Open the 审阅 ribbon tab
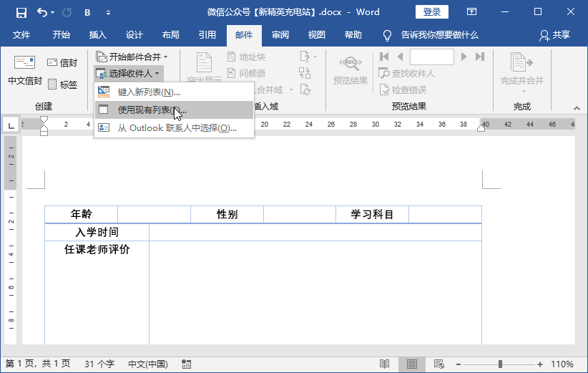 (x=280, y=35)
